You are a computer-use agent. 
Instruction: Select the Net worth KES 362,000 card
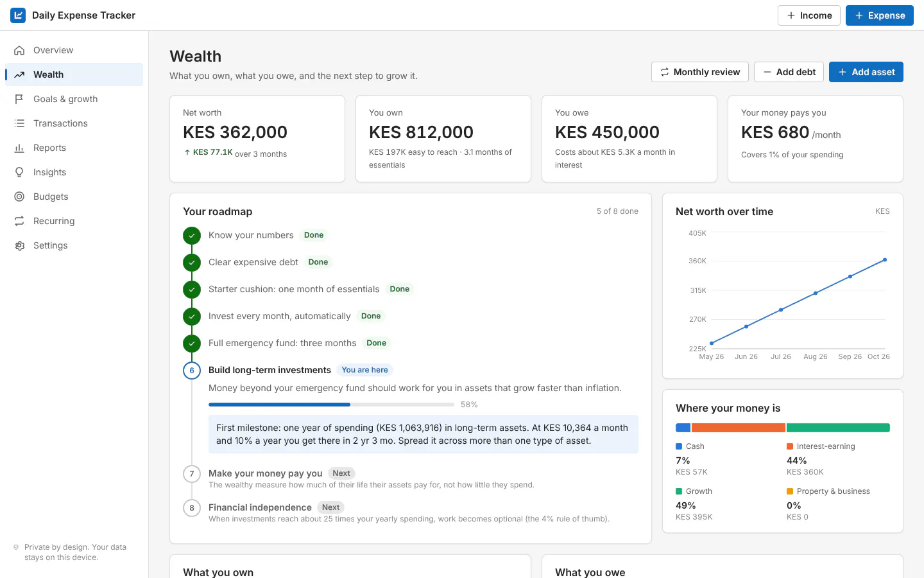pyautogui.click(x=257, y=139)
